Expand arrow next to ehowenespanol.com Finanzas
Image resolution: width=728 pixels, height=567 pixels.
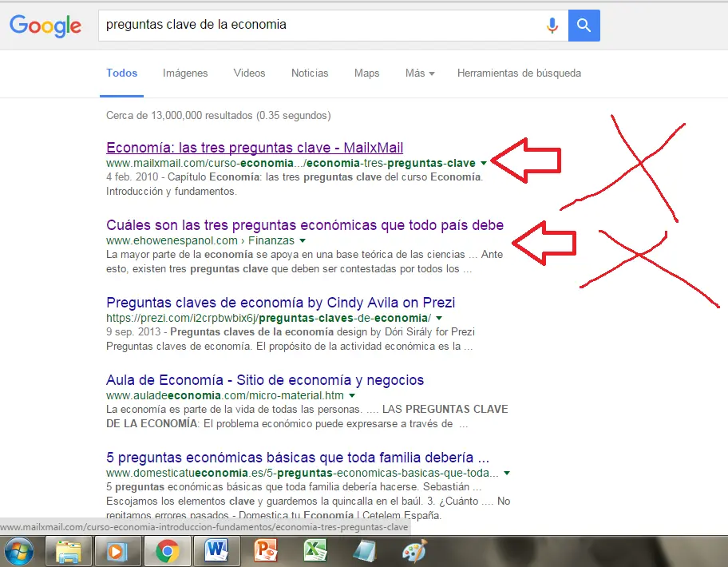[x=303, y=240]
